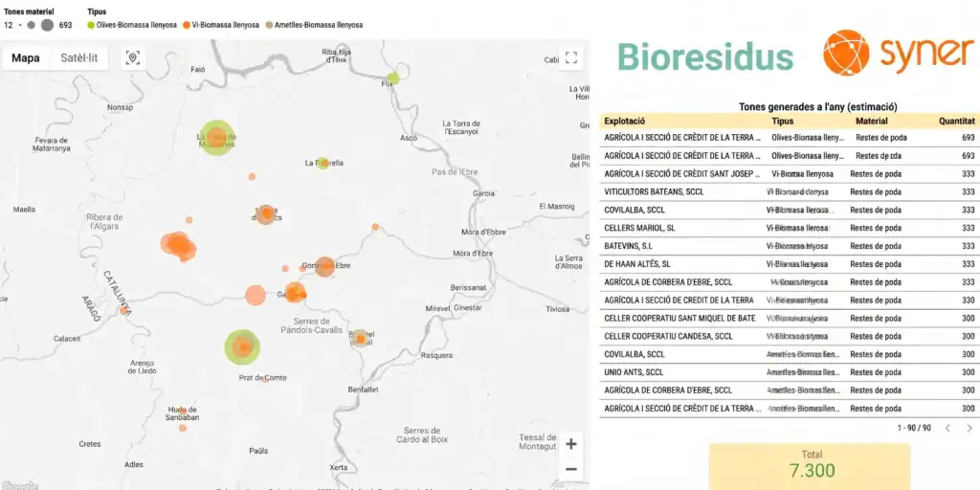Toggle fullscreen map view
Image resolution: width=980 pixels, height=490 pixels.
tap(570, 58)
